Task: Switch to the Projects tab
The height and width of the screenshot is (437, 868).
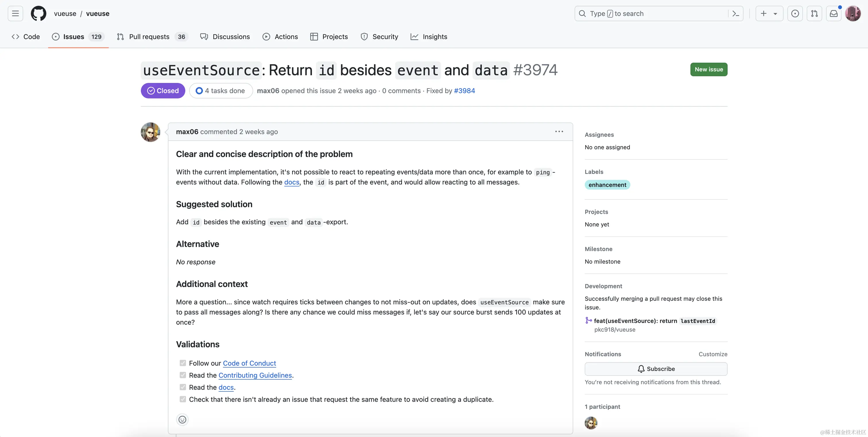Action: click(x=329, y=36)
